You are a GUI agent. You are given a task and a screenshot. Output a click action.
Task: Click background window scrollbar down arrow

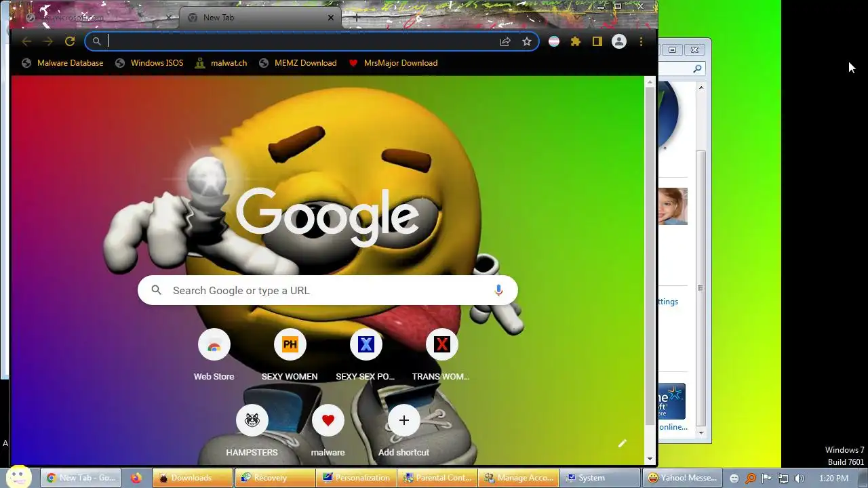click(x=701, y=432)
